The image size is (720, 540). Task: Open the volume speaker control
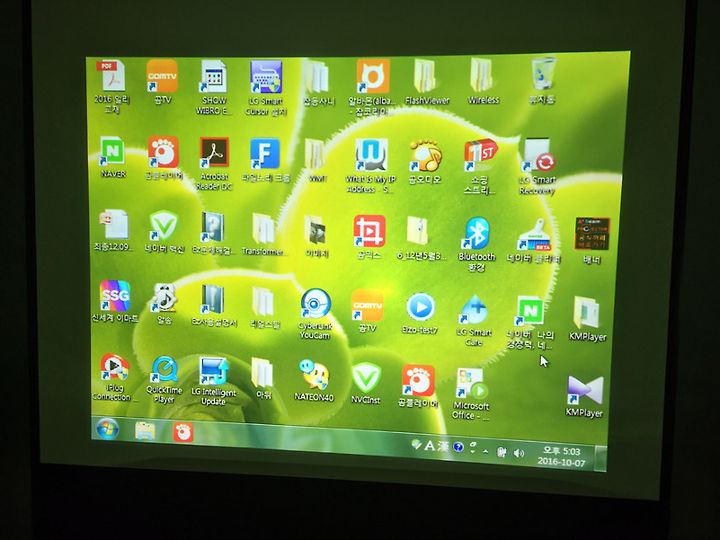point(519,453)
